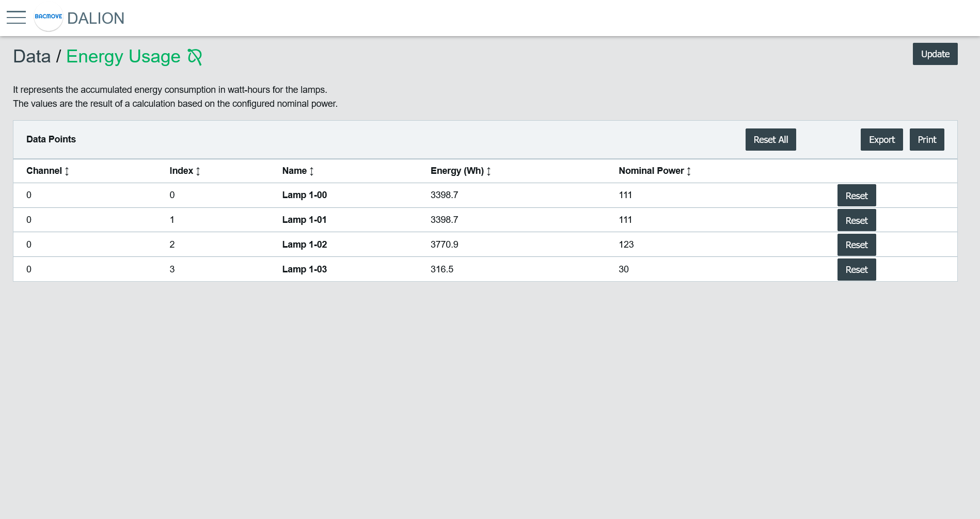Reset energy for Lamp 1-02
The width and height of the screenshot is (980, 519).
pos(856,245)
